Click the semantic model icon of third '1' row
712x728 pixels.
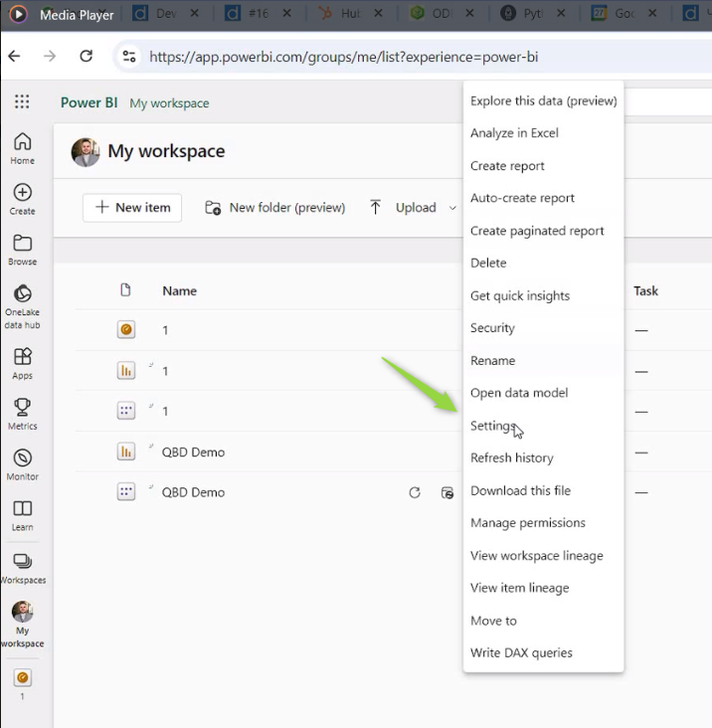point(125,411)
